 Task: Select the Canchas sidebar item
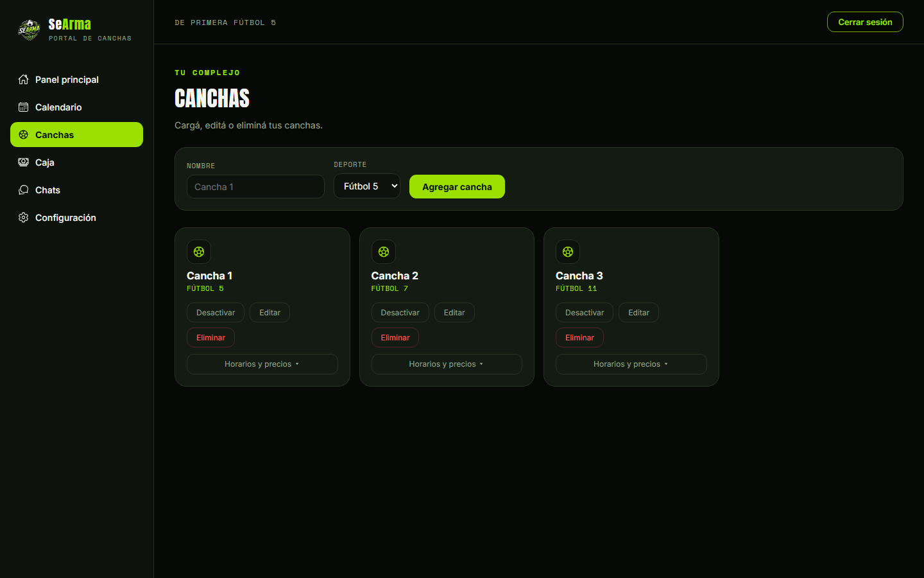(77, 135)
